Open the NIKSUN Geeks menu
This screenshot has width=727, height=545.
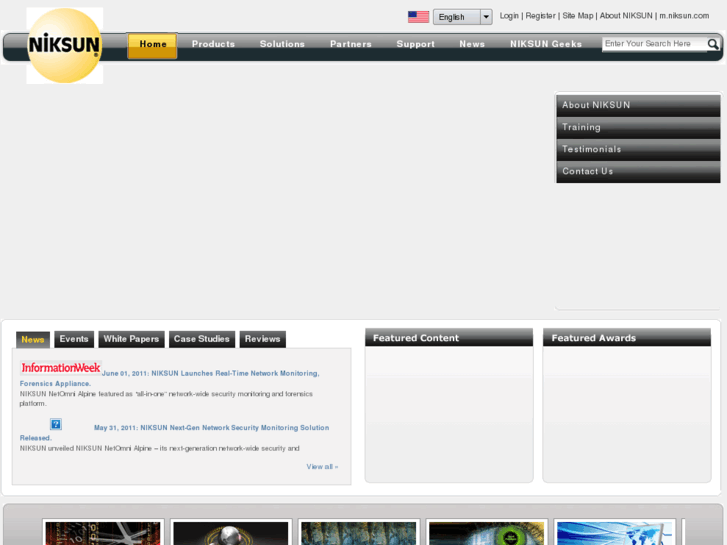(x=546, y=44)
